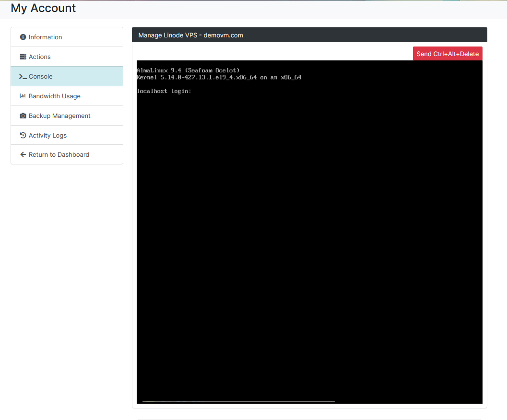Focus the console at localhost login prompt
Screen dimensions: 507x420
(164, 91)
